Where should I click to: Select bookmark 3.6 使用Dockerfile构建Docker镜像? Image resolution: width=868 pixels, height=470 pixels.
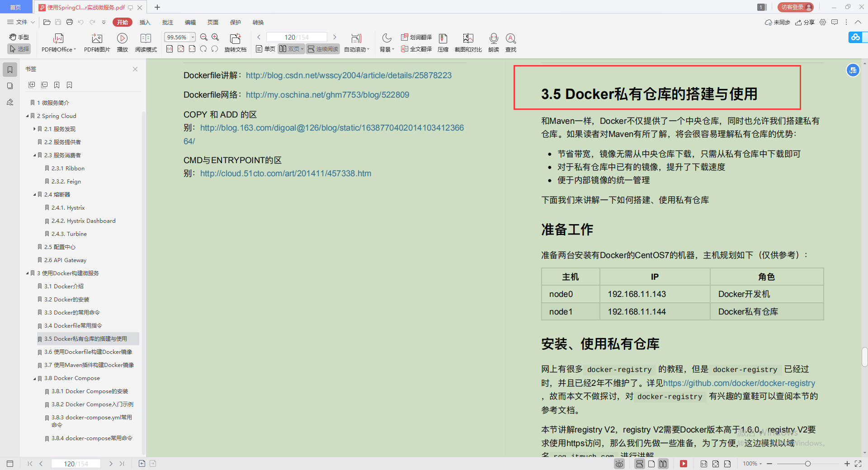(x=88, y=352)
